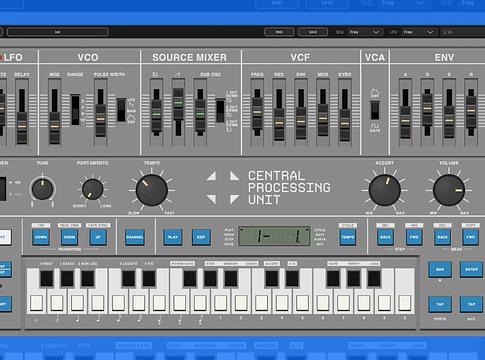The image size is (485, 360).
Task: Flip the SUB OSC octave selector switch
Action: coord(220,111)
